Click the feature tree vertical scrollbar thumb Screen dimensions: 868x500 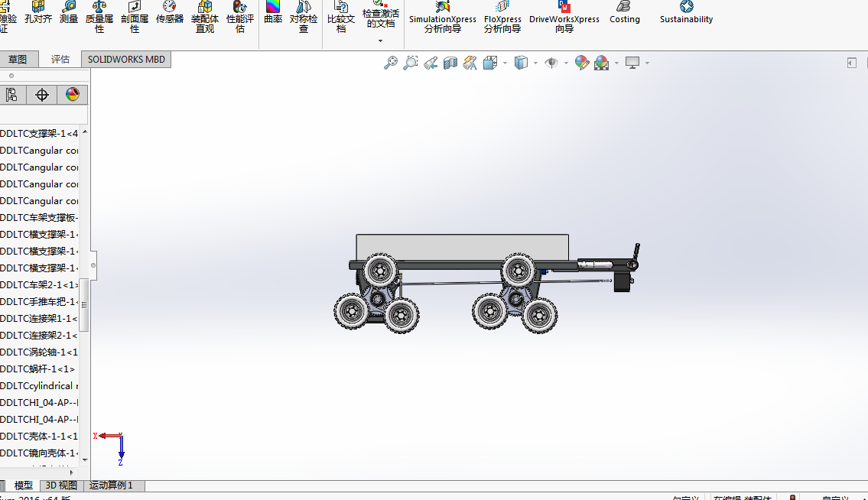(x=85, y=304)
